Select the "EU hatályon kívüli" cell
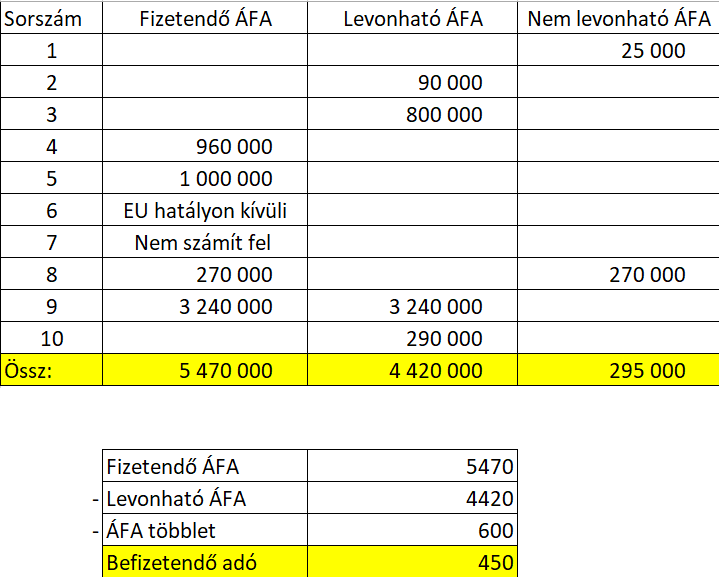Image resolution: width=719 pixels, height=577 pixels. (204, 211)
